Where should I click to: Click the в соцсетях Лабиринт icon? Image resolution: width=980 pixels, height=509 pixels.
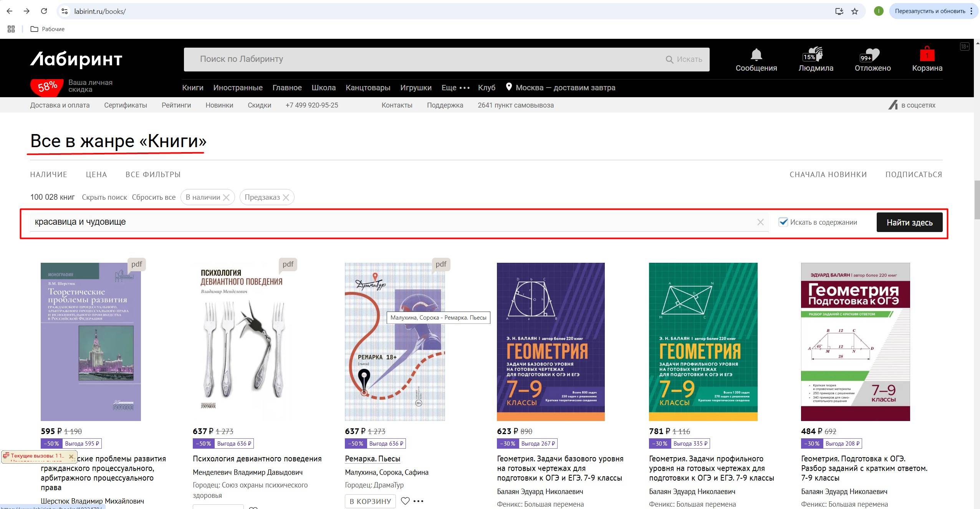click(x=893, y=105)
